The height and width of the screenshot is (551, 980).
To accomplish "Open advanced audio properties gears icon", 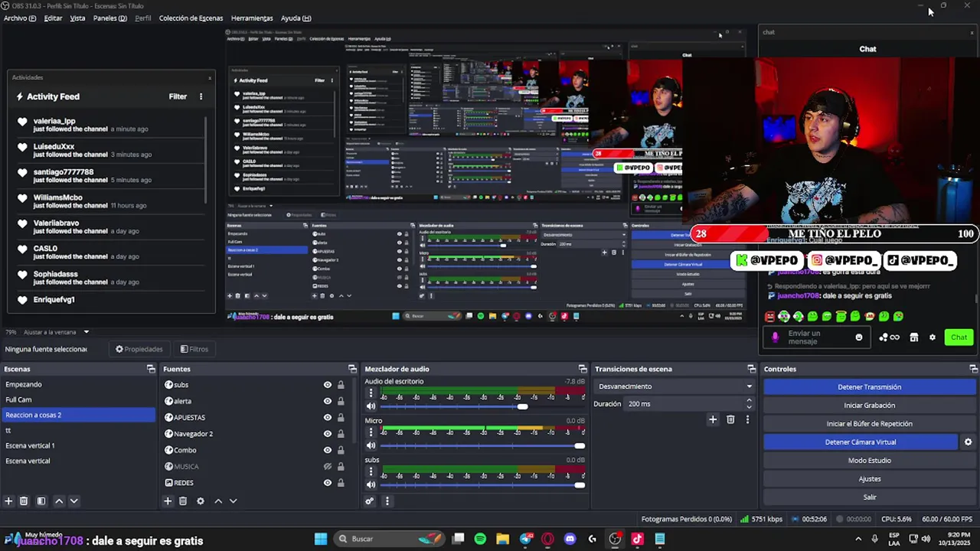I will pos(370,501).
